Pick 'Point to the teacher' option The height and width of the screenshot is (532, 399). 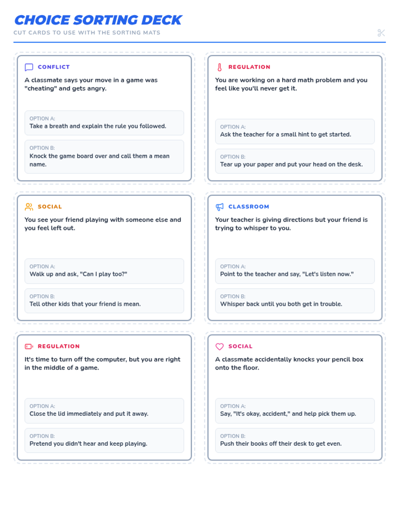click(x=295, y=271)
